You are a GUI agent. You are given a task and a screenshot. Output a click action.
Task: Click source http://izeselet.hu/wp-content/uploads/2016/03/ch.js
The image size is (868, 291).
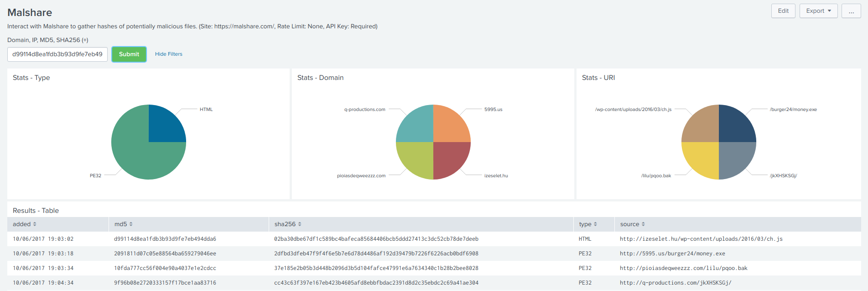[x=701, y=239]
